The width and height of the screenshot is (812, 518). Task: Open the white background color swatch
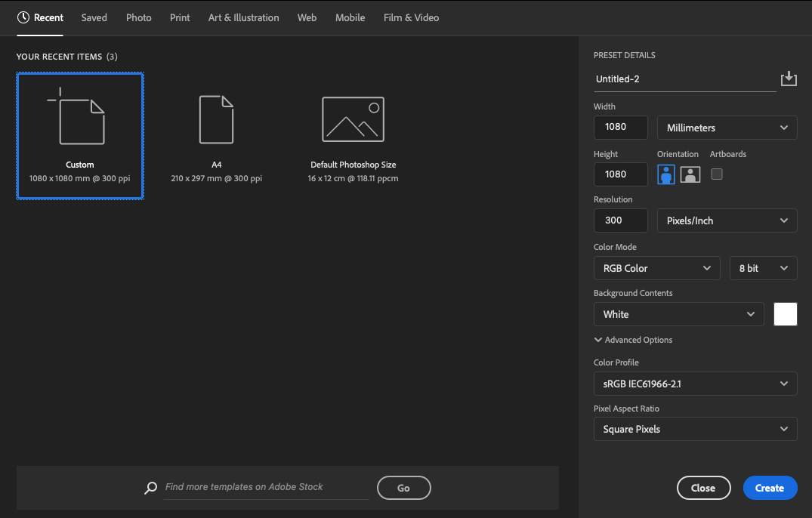pos(786,314)
